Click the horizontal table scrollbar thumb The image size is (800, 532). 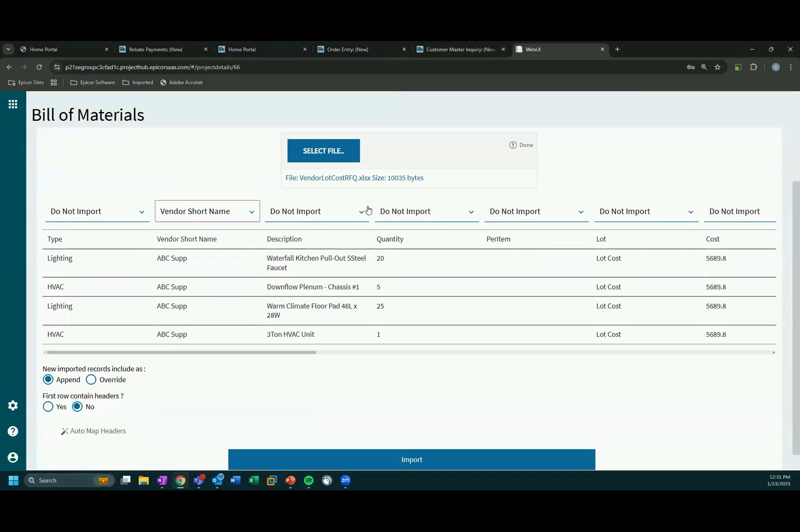pyautogui.click(x=182, y=353)
